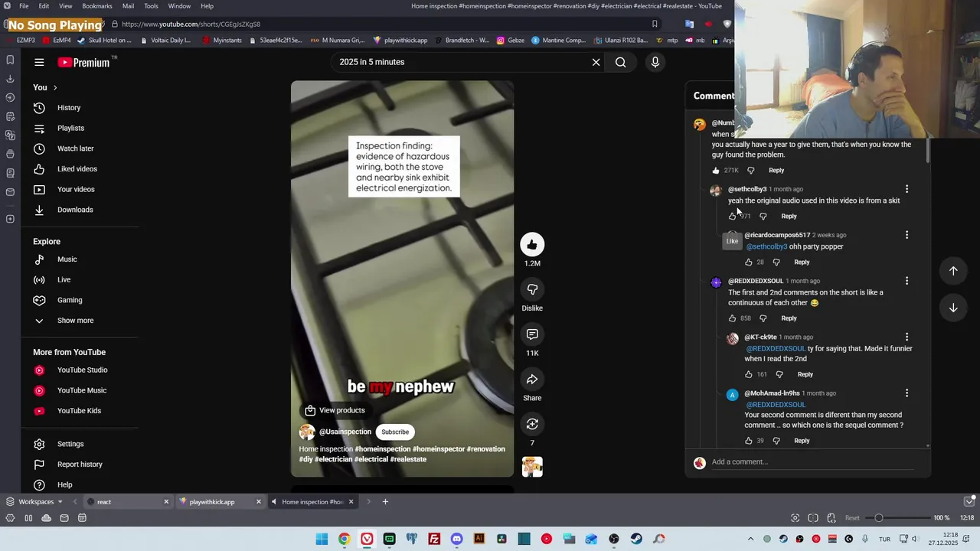Click View products on the short
This screenshot has width=980, height=551.
click(x=334, y=410)
